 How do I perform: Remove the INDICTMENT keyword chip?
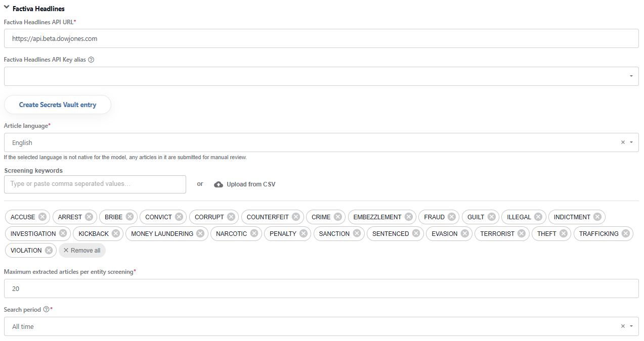click(597, 217)
